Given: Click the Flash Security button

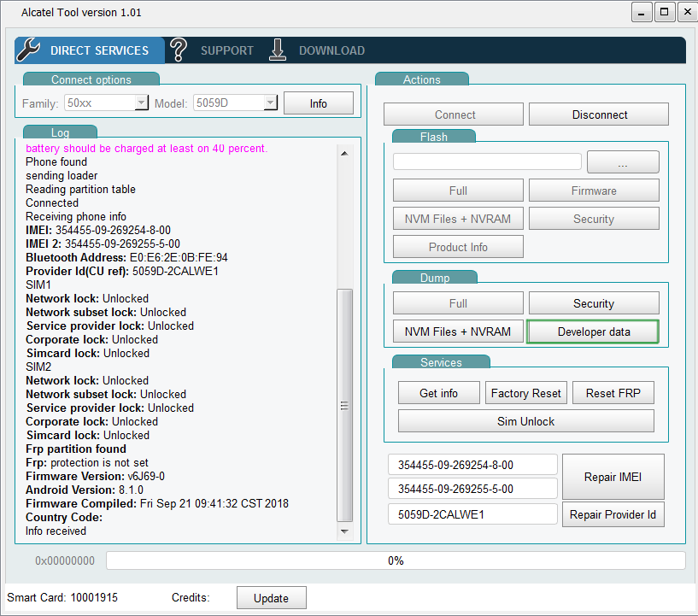Looking at the screenshot, I should (594, 219).
